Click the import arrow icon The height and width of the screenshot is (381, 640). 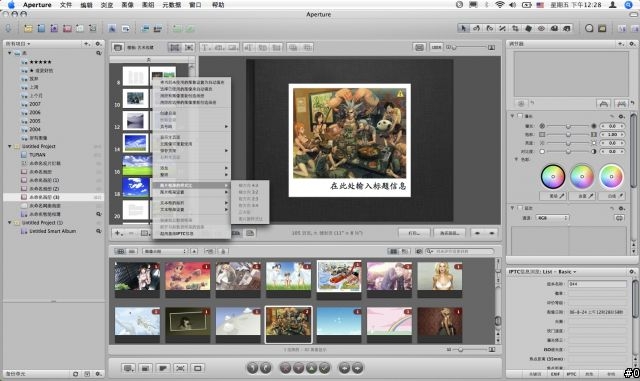pyautogui.click(x=8, y=28)
